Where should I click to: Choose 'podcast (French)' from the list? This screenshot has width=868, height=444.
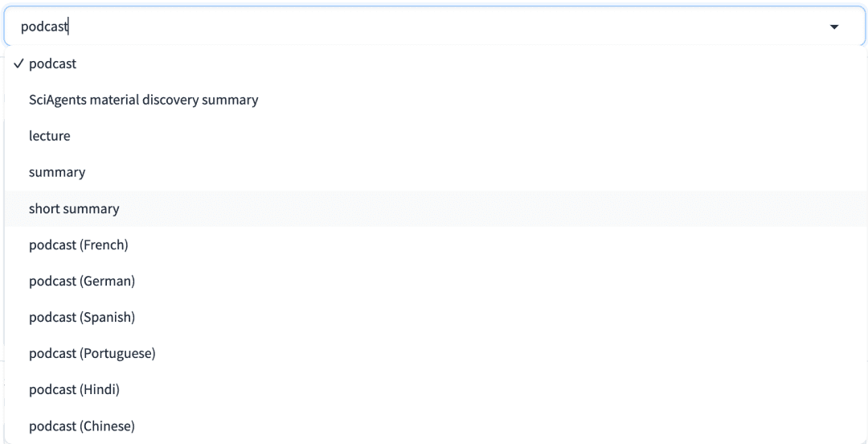coord(436,245)
